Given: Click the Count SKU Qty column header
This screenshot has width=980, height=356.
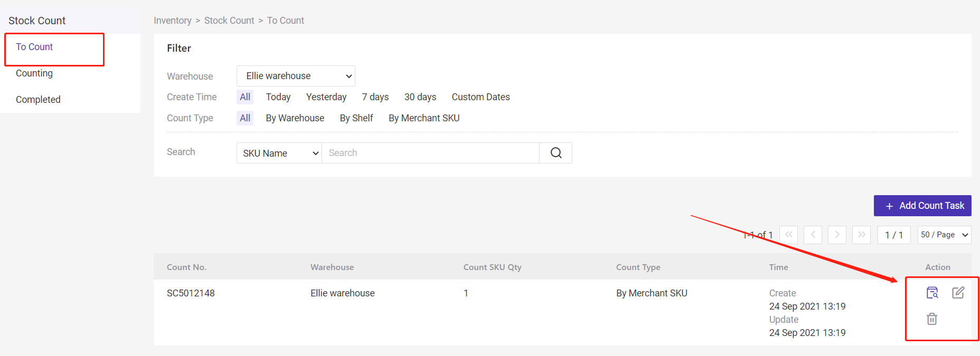Looking at the screenshot, I should click(x=493, y=267).
